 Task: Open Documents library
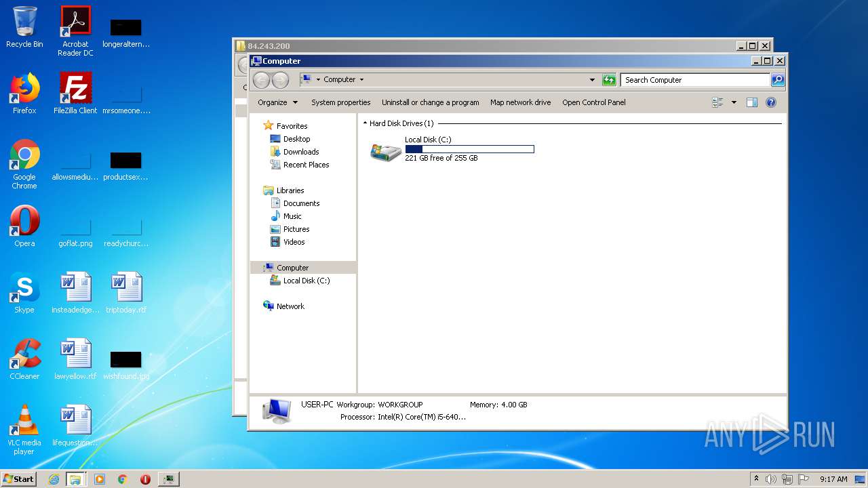click(301, 203)
